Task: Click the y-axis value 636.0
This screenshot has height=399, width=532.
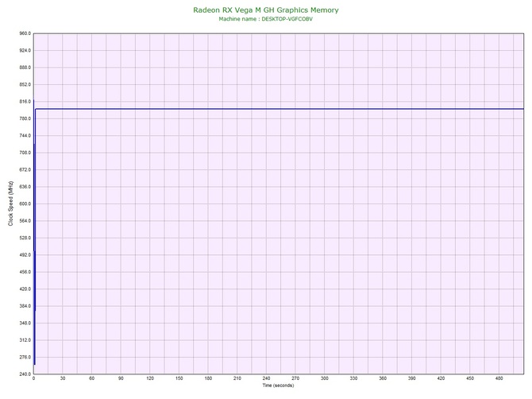Action: pos(25,187)
